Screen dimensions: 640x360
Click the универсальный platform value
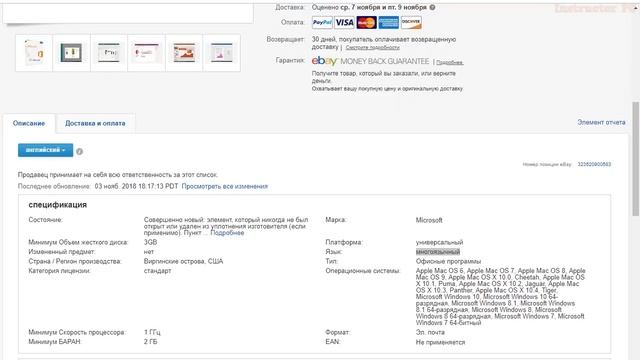(x=439, y=242)
